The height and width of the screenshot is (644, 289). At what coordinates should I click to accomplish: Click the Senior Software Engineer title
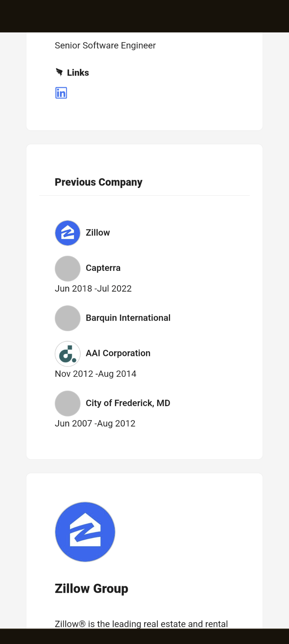tap(105, 46)
